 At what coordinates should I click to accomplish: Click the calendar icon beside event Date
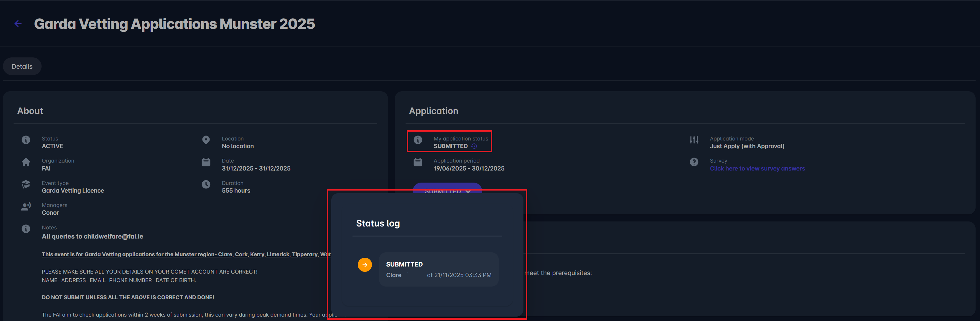pos(206,162)
